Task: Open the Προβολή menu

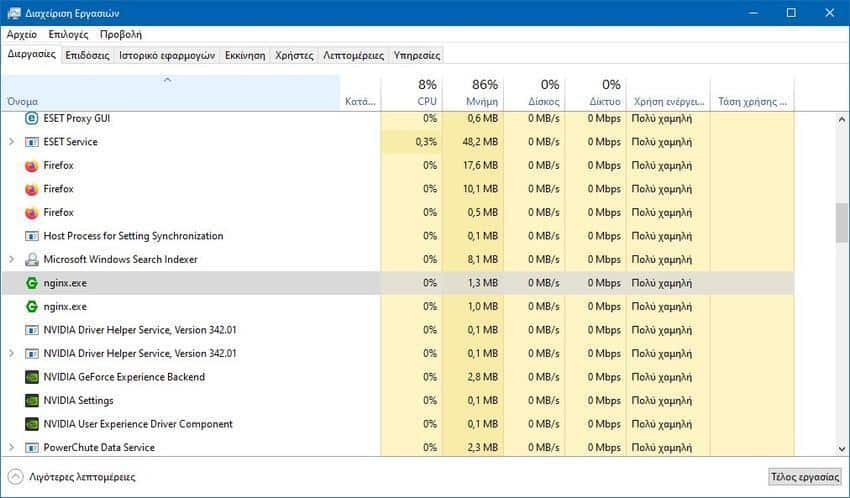Action: [x=121, y=34]
